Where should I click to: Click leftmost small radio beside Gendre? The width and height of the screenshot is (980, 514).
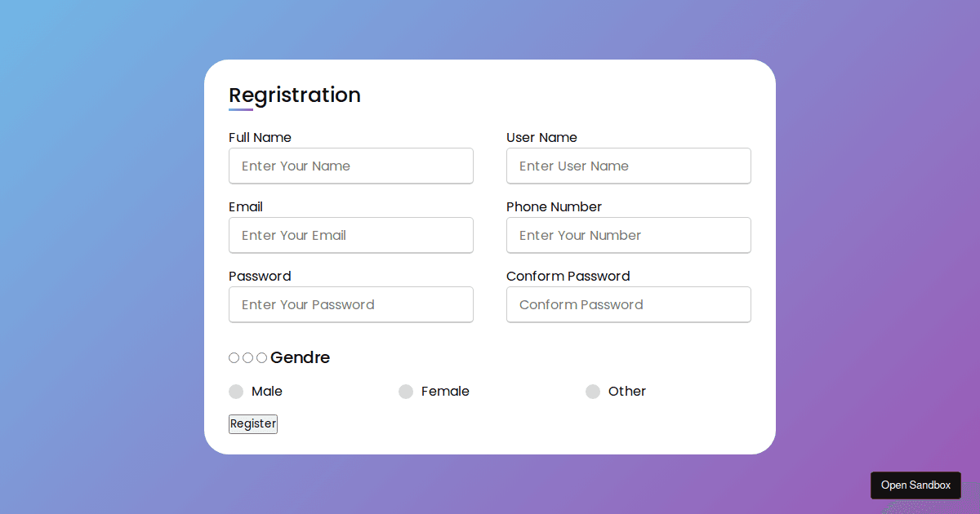click(x=234, y=357)
